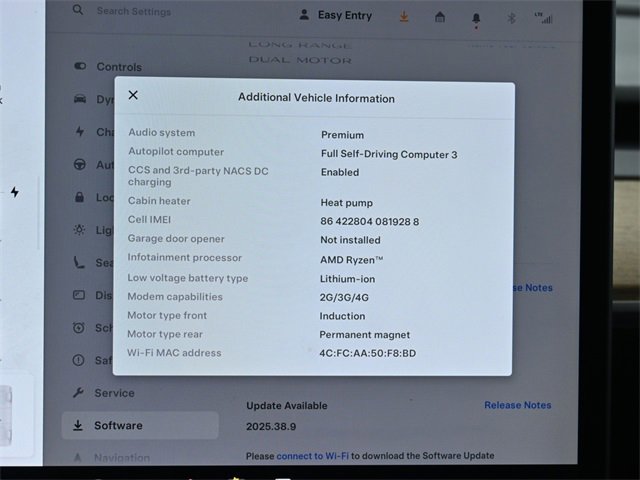The width and height of the screenshot is (640, 480).
Task: Select the Premium audio system value
Action: pos(342,135)
